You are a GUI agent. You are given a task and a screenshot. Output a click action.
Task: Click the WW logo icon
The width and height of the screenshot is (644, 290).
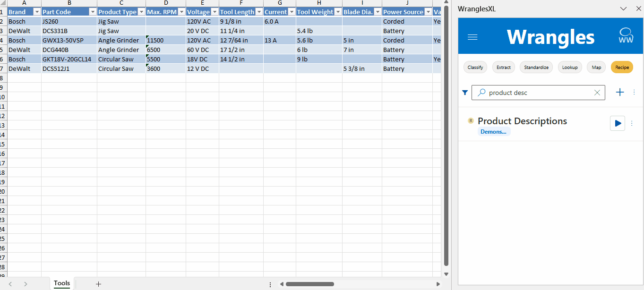pyautogui.click(x=626, y=37)
